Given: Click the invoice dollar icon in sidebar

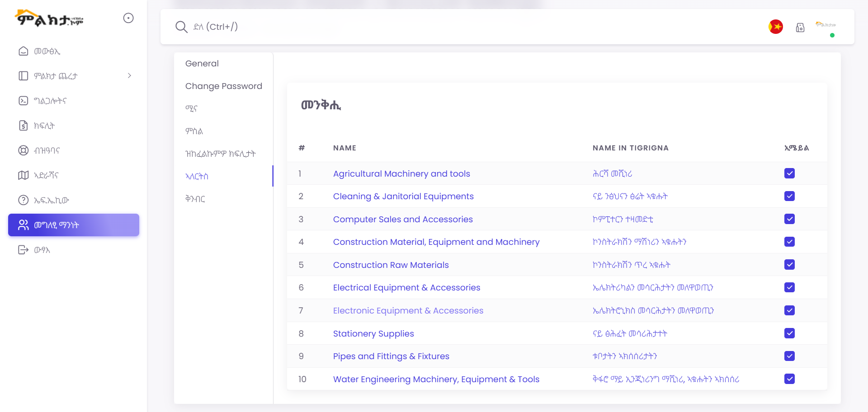Looking at the screenshot, I should point(24,126).
